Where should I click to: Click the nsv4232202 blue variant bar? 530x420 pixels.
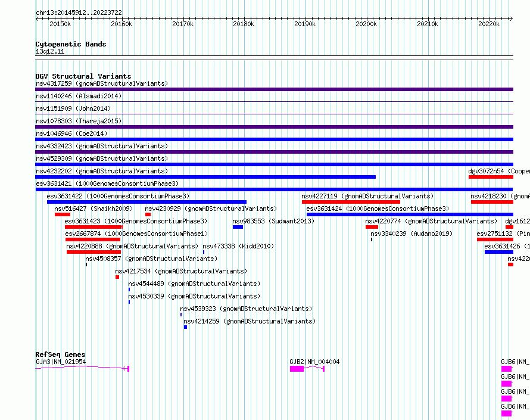pos(205,177)
